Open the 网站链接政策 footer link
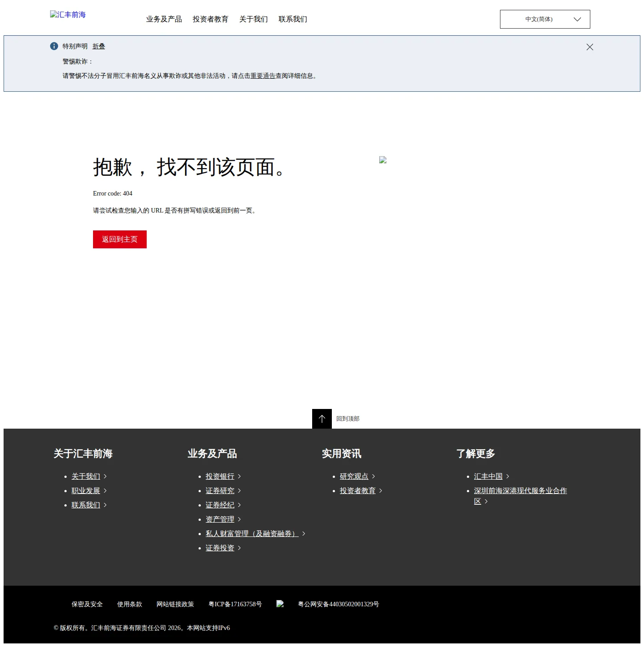This screenshot has width=644, height=647. [175, 604]
